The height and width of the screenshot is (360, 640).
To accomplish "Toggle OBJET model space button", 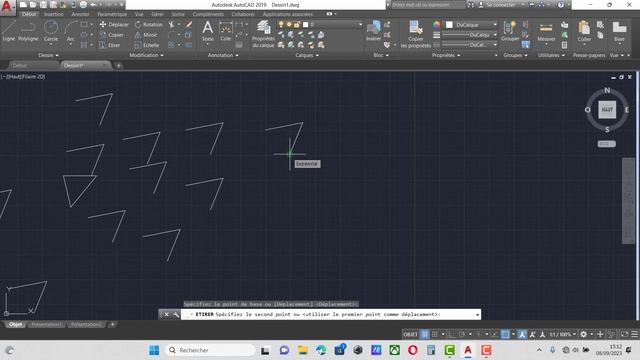I will (x=411, y=334).
